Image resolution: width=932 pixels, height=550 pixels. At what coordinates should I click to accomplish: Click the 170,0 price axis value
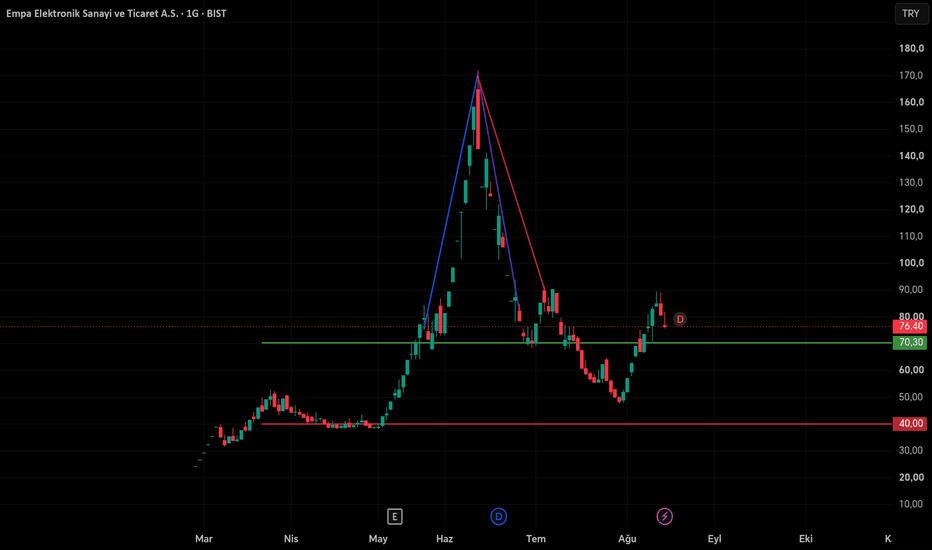(x=911, y=76)
